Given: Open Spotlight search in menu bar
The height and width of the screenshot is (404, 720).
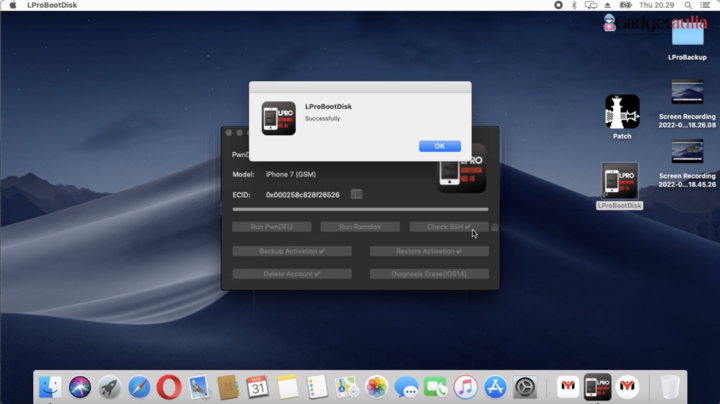Looking at the screenshot, I should point(688,5).
